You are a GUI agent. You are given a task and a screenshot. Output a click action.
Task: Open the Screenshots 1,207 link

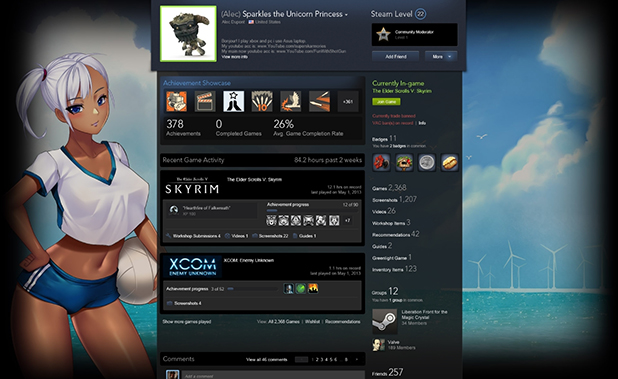394,199
